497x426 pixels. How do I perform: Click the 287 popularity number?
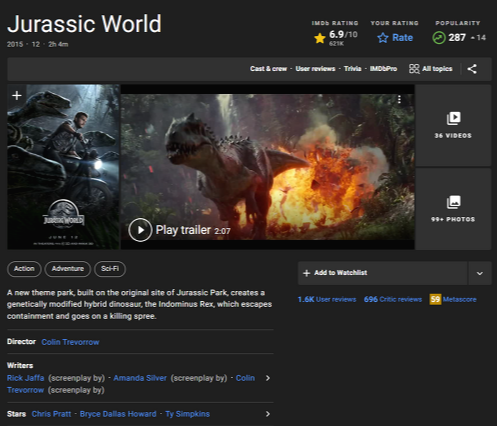coord(457,37)
